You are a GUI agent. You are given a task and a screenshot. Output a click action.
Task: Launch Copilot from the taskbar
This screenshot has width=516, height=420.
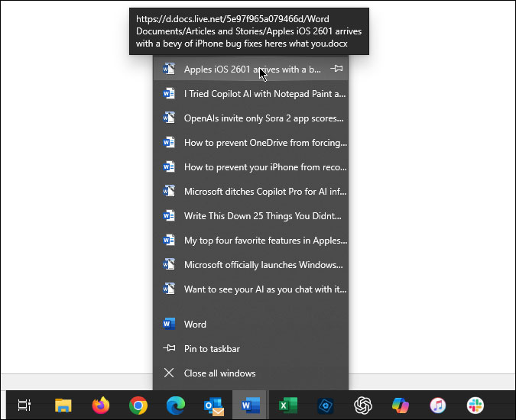400,405
